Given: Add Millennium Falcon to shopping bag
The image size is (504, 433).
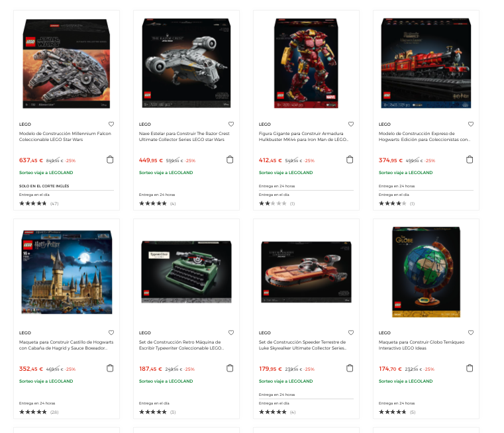Looking at the screenshot, I should coord(110,160).
